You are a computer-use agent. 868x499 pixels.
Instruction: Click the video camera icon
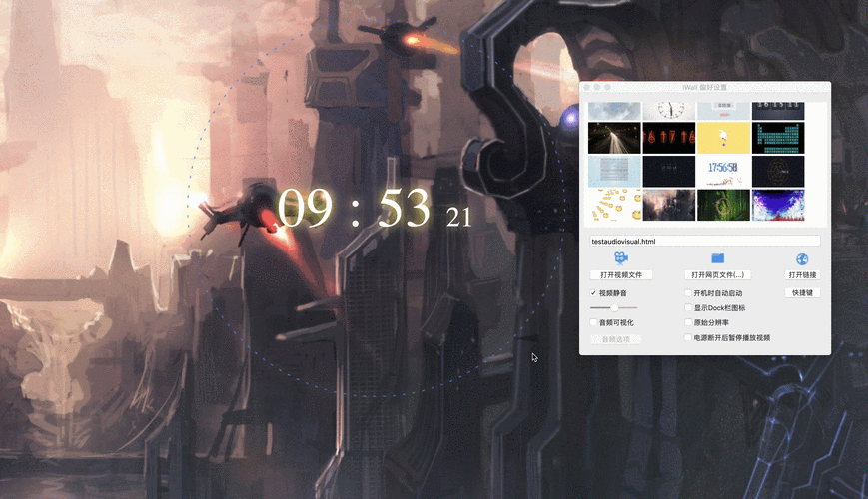pos(620,258)
